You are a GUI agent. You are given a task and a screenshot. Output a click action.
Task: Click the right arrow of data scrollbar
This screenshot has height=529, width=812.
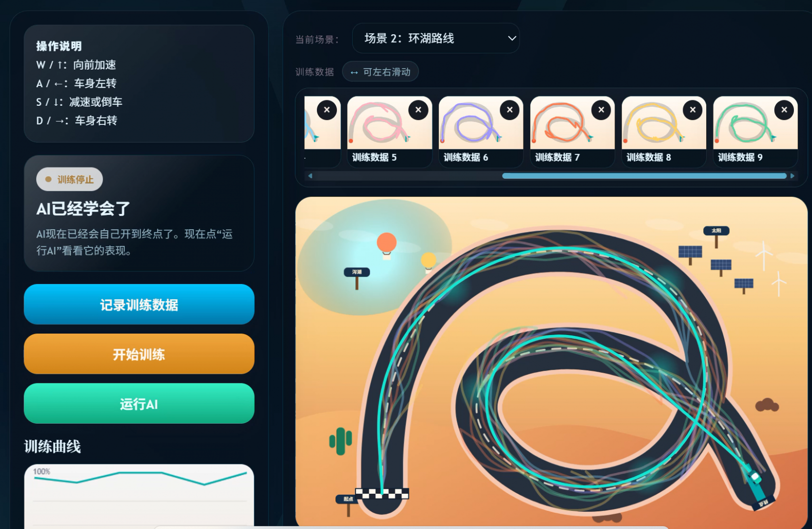[792, 176]
